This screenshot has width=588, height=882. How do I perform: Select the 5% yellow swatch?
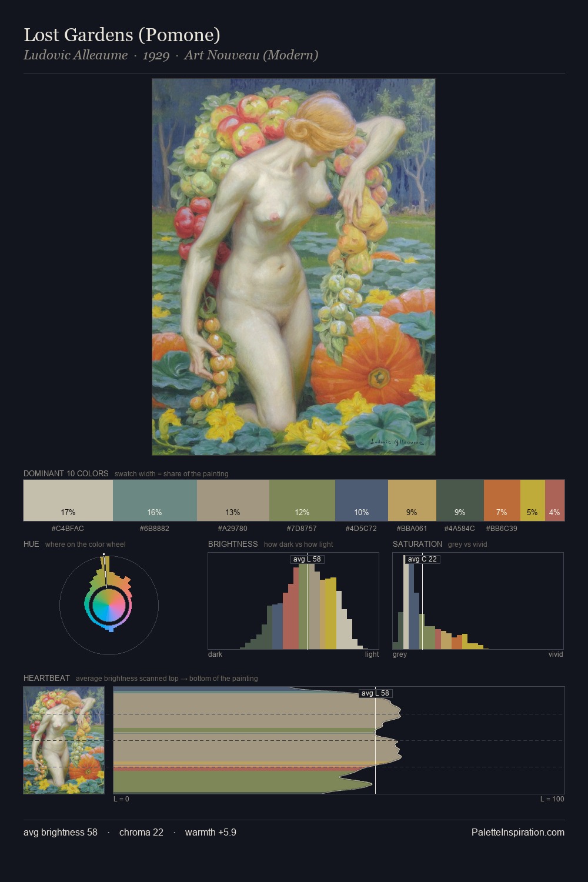[533, 500]
